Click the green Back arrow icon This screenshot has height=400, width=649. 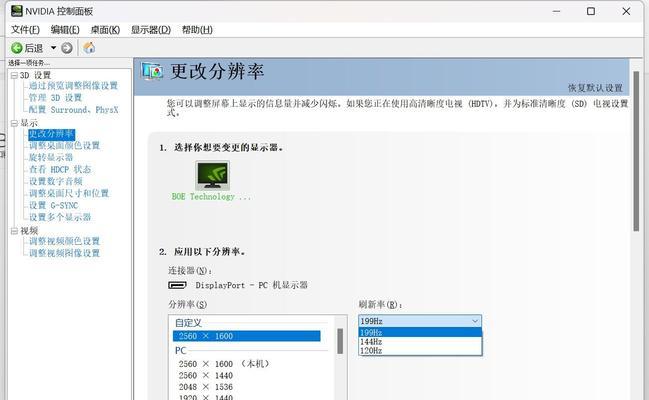pos(17,48)
